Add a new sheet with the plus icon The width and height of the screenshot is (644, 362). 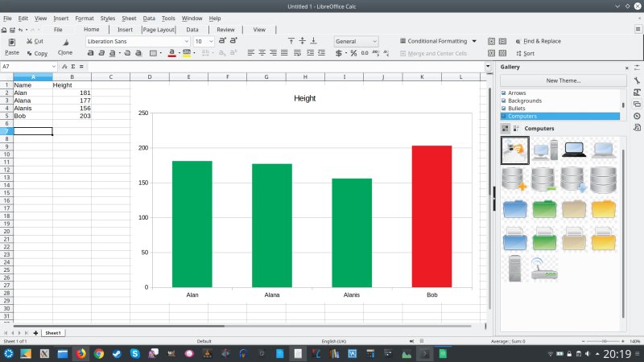pyautogui.click(x=35, y=332)
